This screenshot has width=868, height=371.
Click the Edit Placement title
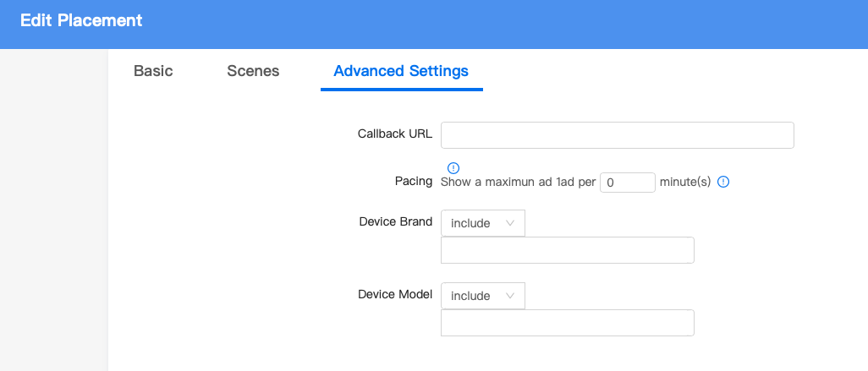(81, 20)
